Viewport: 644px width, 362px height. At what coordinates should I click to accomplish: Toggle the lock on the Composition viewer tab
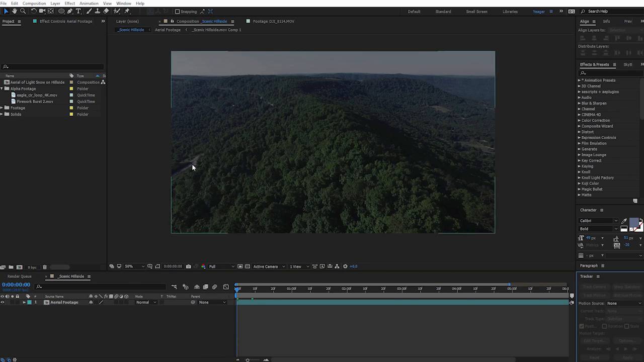point(172,21)
